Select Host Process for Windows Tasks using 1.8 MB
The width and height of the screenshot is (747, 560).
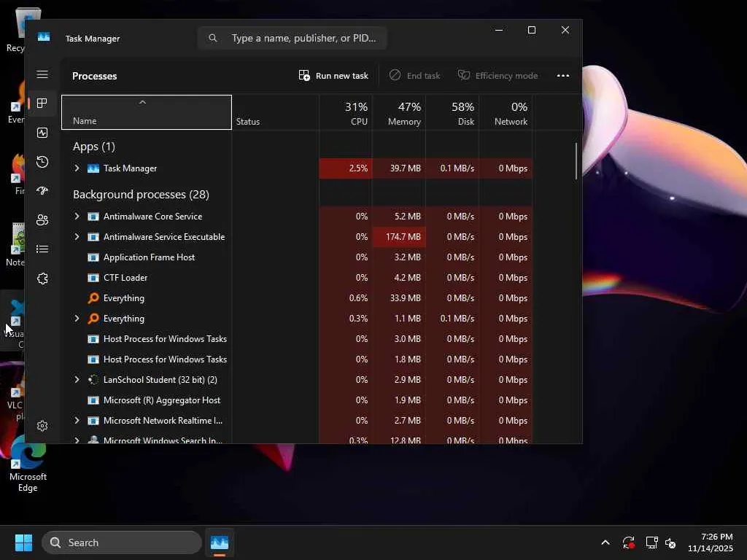298,359
